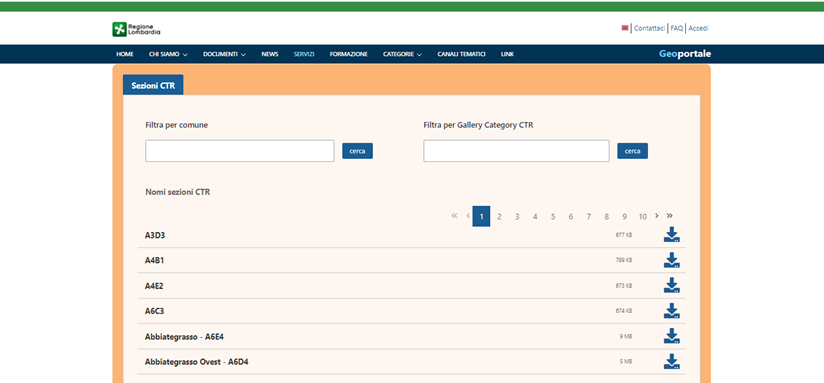Expand the Categorie menu
This screenshot has width=824, height=383.
click(x=402, y=54)
